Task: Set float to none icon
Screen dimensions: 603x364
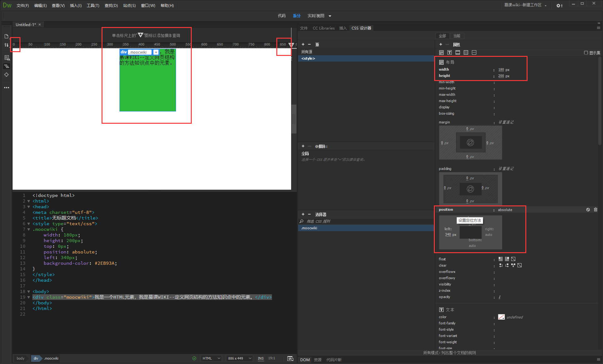Action: tap(513, 259)
